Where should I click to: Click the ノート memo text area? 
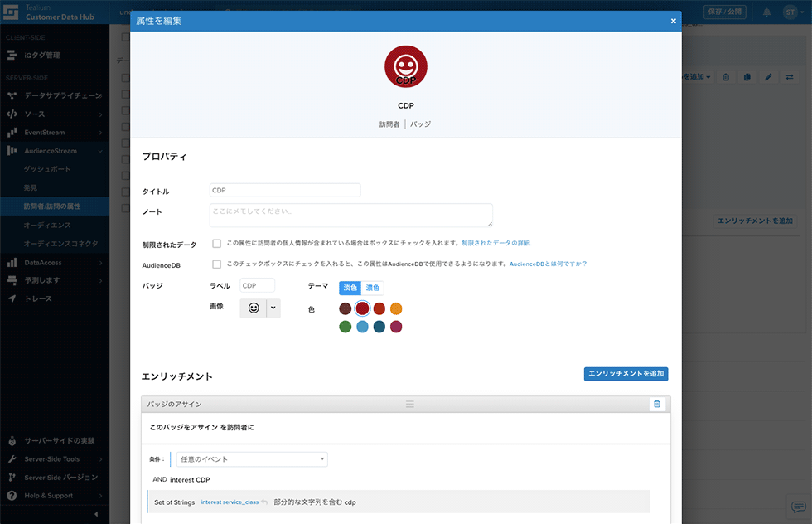(x=351, y=215)
